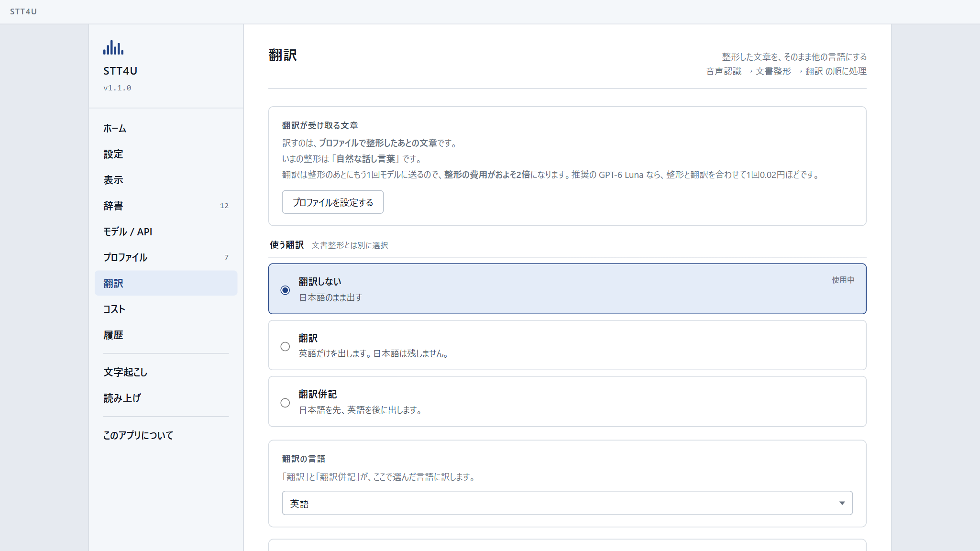
Task: Click the 文書整形とは別に選択 hint text
Action: [350, 245]
